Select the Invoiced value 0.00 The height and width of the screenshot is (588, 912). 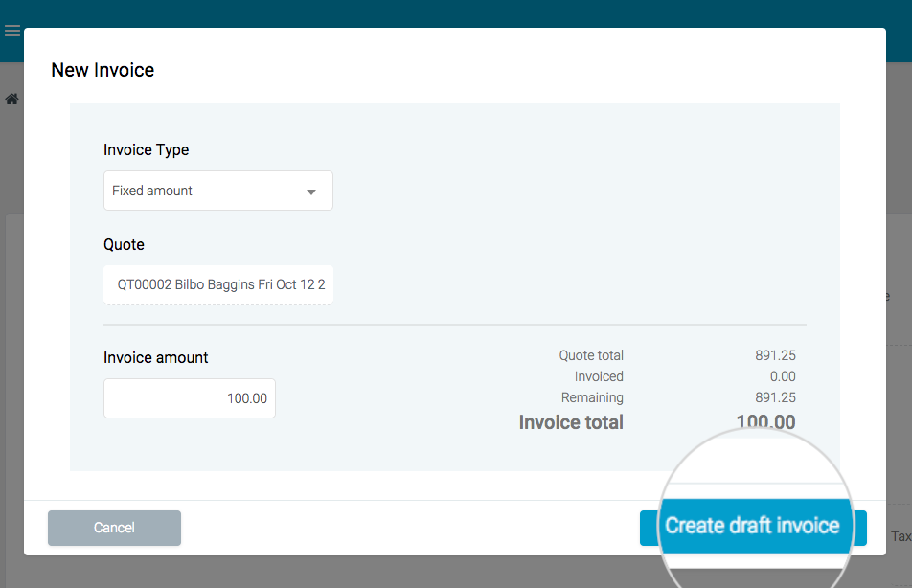tap(783, 376)
